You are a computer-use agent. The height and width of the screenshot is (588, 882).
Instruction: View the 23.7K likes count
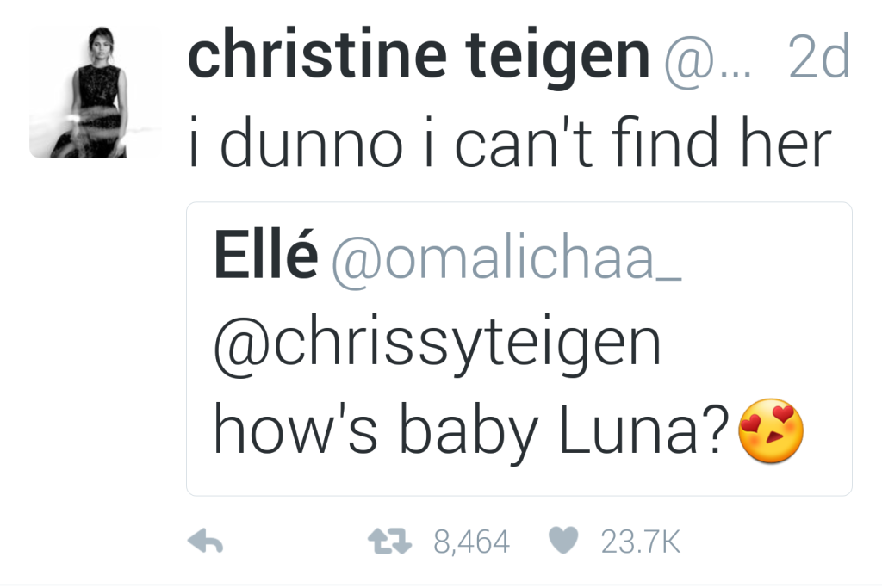tap(641, 542)
